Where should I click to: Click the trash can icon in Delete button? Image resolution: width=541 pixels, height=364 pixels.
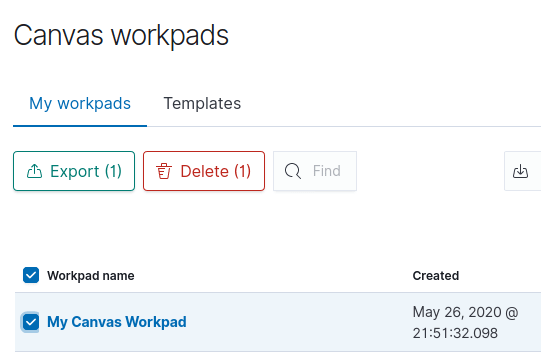(x=164, y=171)
